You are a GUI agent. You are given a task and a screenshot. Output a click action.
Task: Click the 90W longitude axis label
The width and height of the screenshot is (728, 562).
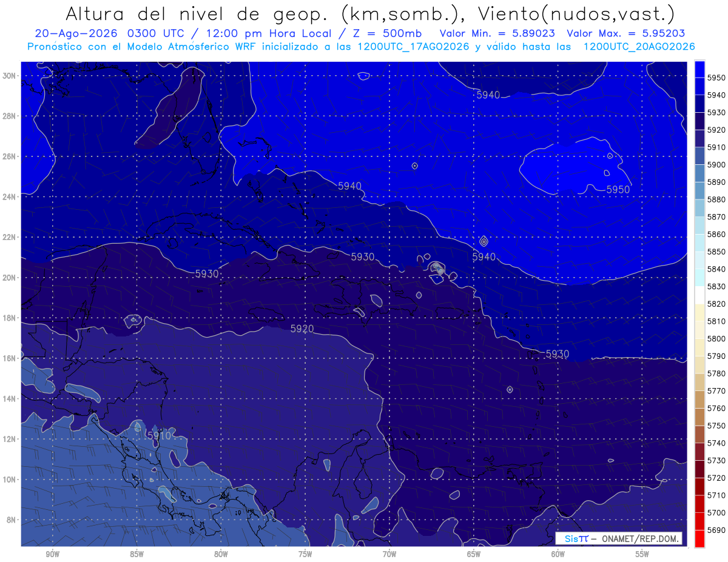click(52, 554)
